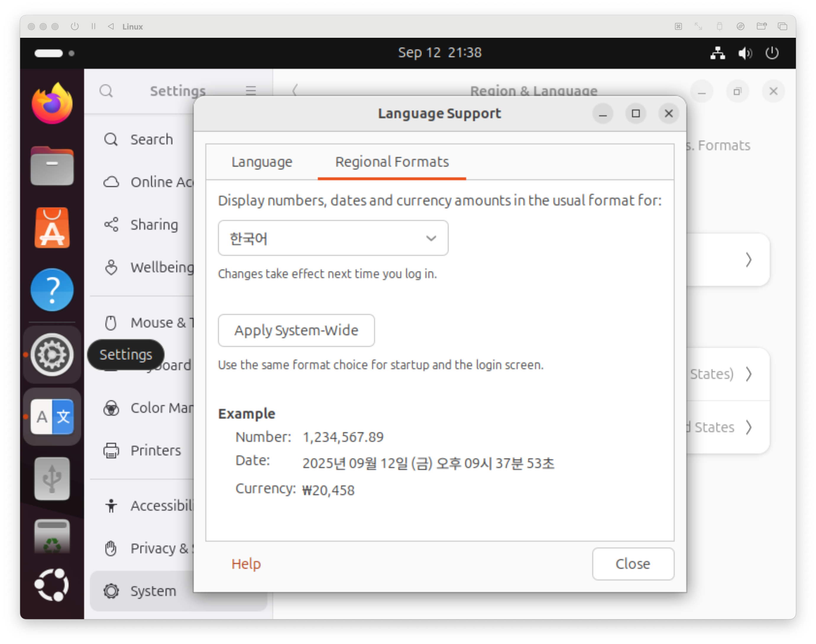Select Sharing in the Settings sidebar
The height and width of the screenshot is (644, 816).
tap(154, 225)
